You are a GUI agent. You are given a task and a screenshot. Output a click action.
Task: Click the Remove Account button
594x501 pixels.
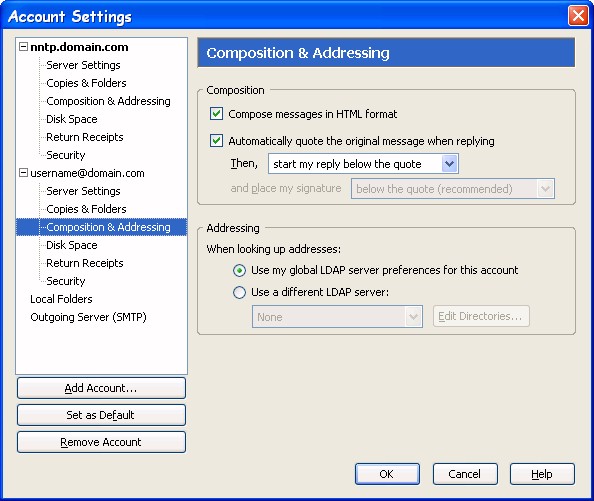click(101, 442)
